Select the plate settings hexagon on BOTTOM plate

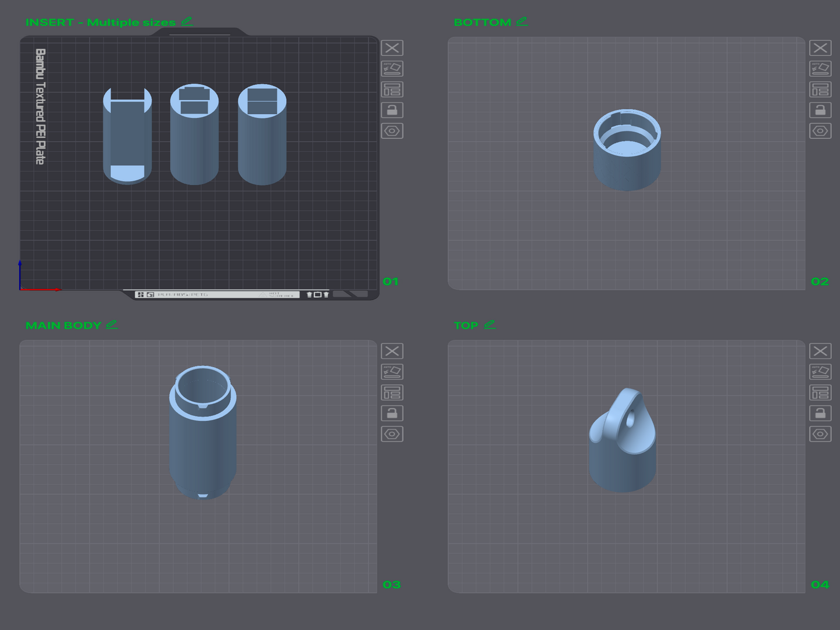pyautogui.click(x=820, y=131)
